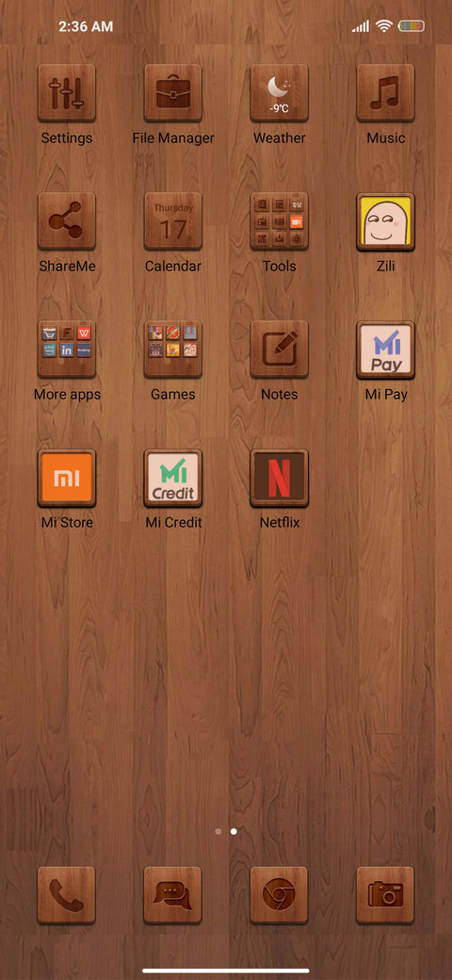This screenshot has width=452, height=980.
Task: Launch Chrome browser in dock
Action: point(279,895)
